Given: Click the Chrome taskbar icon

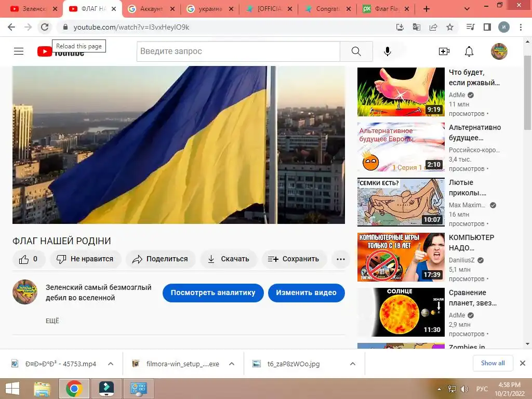Looking at the screenshot, I should pyautogui.click(x=74, y=389).
